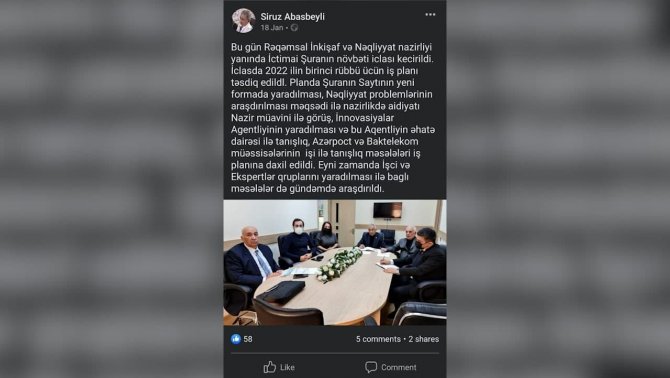The image size is (670, 378).
Task: Click the wall TV in the photo
Action: click(x=387, y=210)
